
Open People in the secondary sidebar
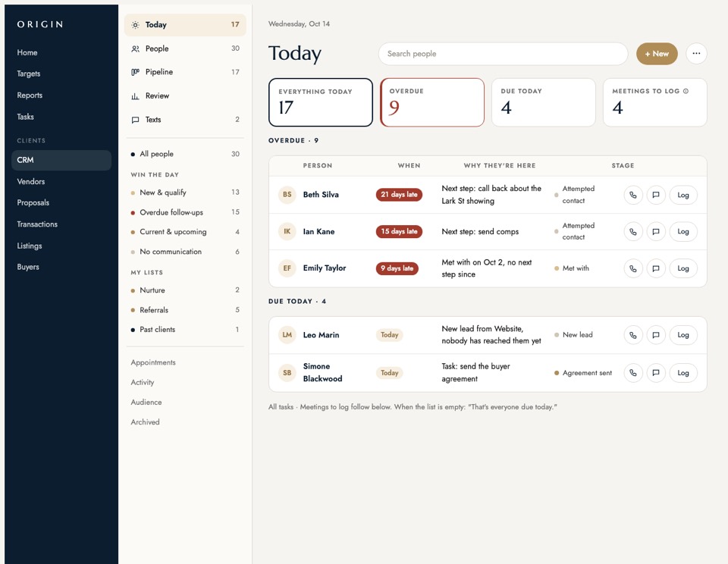185,49
